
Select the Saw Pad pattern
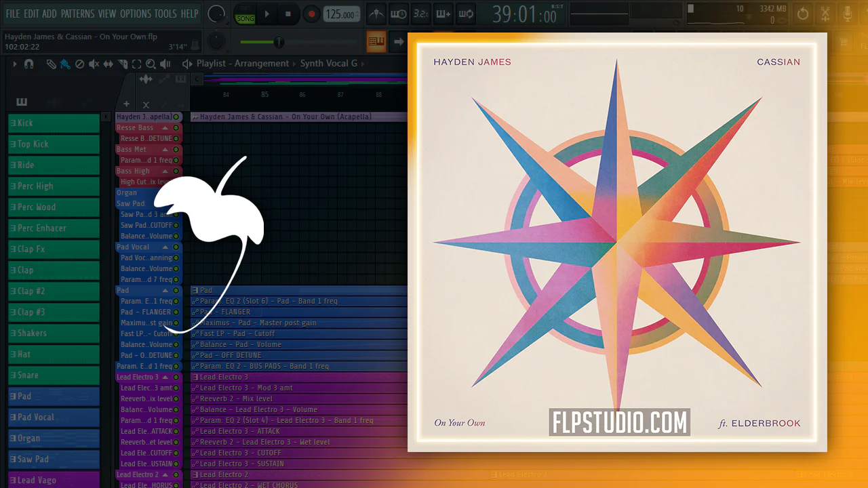click(x=54, y=460)
